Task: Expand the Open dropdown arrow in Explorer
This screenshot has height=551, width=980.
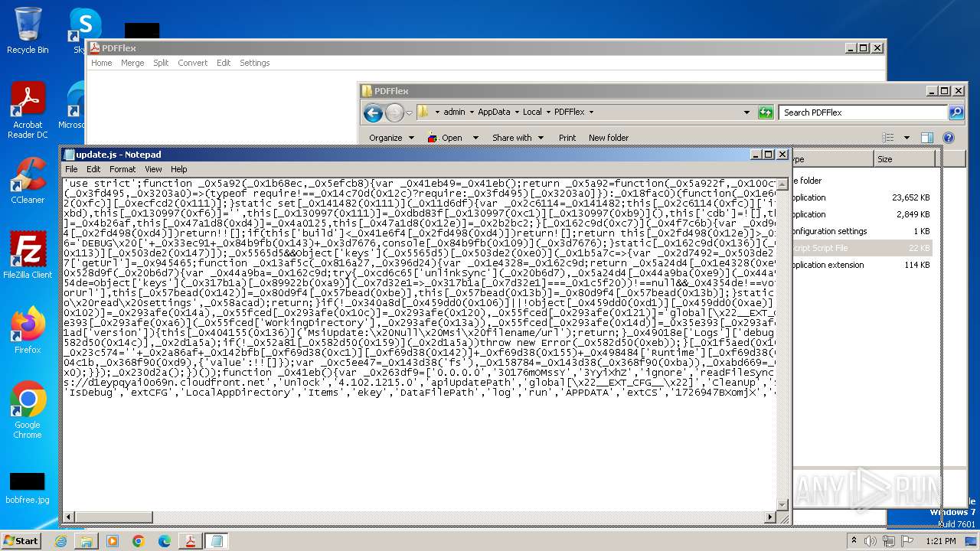Action: (x=475, y=138)
